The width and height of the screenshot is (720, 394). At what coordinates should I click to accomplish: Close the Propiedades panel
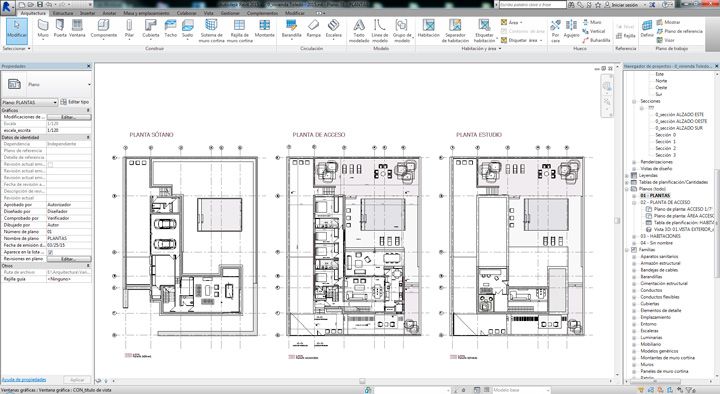click(89, 66)
